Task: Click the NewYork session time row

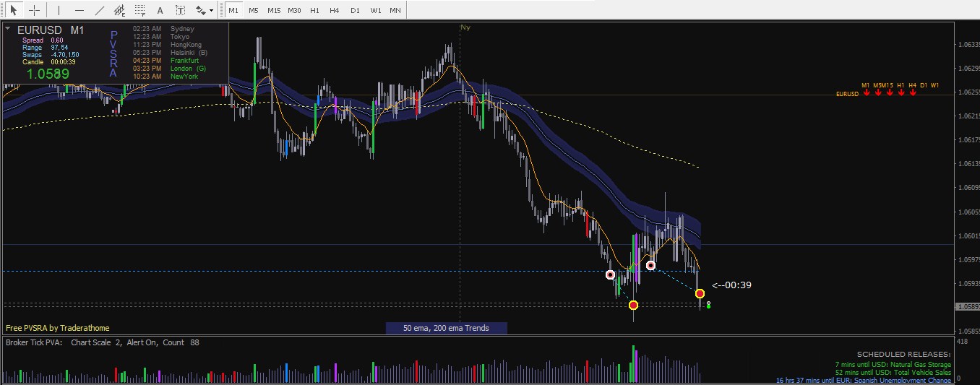Action: pos(166,77)
